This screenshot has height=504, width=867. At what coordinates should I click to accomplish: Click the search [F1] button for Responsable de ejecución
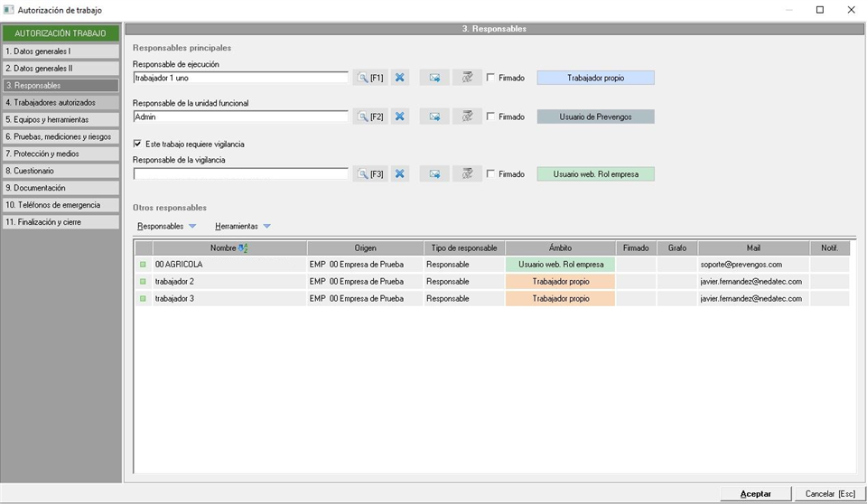point(370,78)
